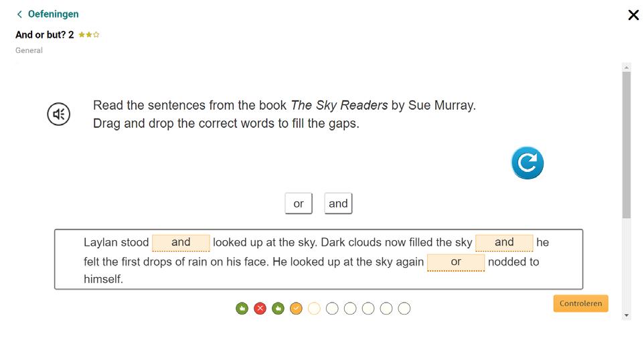The height and width of the screenshot is (338, 644).
Task: Select the fifth, current progress circle
Action: tap(314, 309)
